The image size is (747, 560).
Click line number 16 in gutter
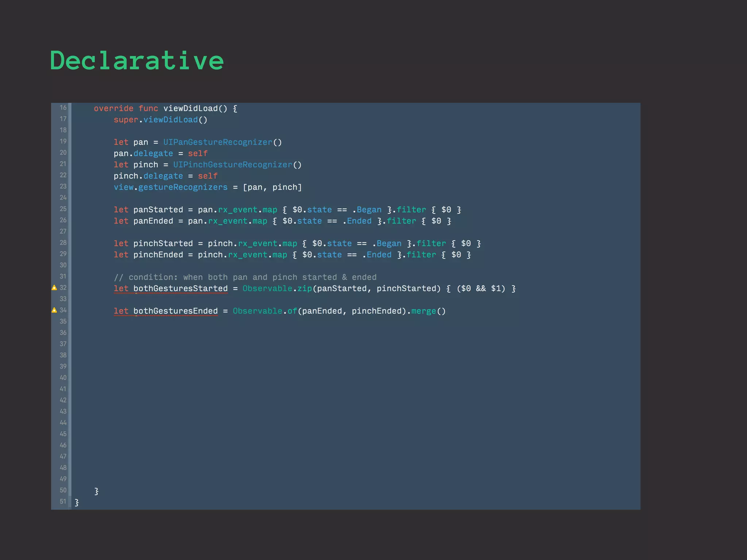coord(63,108)
